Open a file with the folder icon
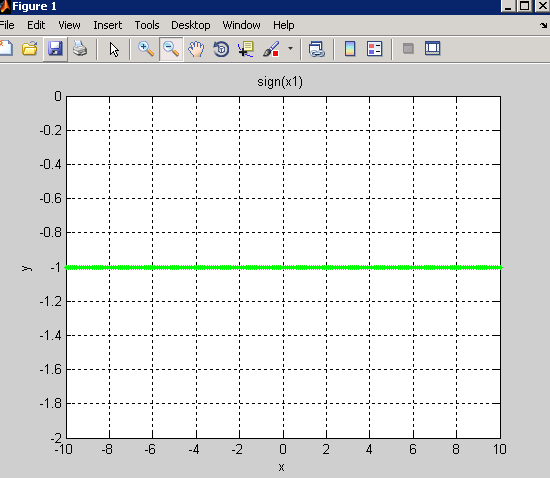550x478 pixels. pos(30,49)
